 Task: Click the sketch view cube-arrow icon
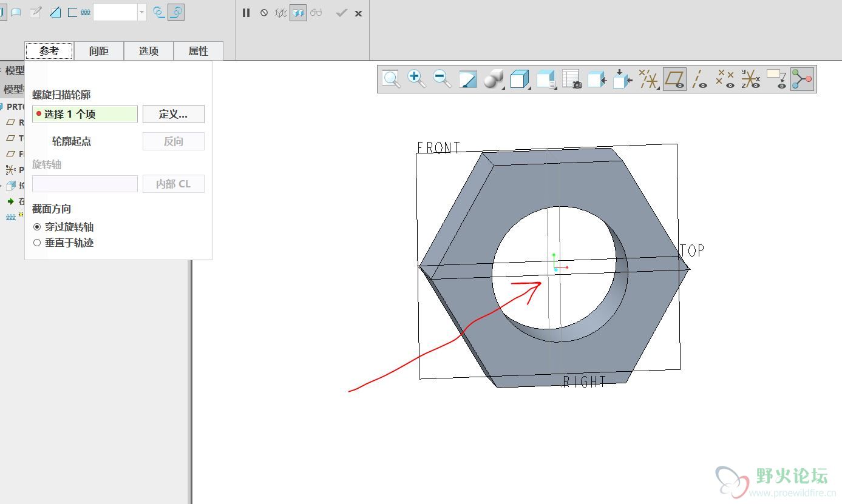[x=597, y=79]
